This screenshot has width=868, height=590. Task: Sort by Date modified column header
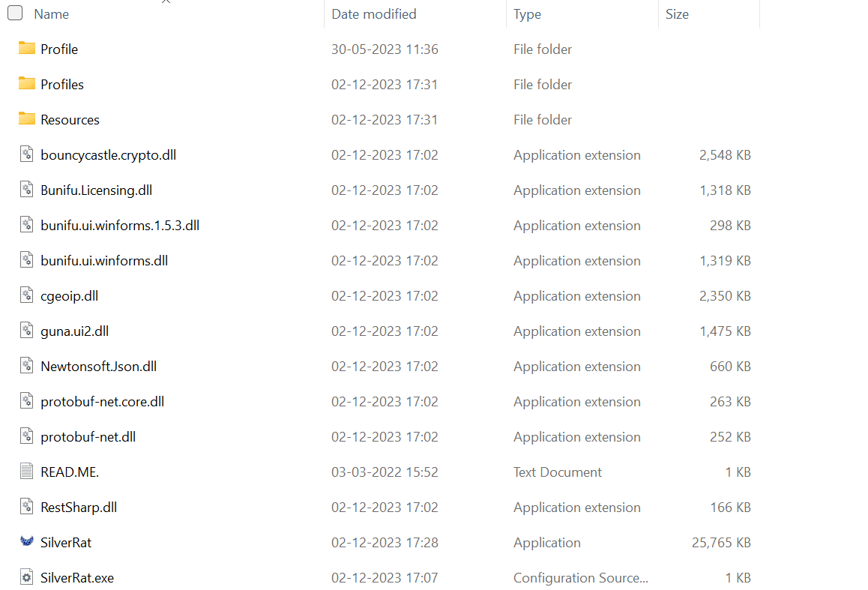(x=374, y=13)
